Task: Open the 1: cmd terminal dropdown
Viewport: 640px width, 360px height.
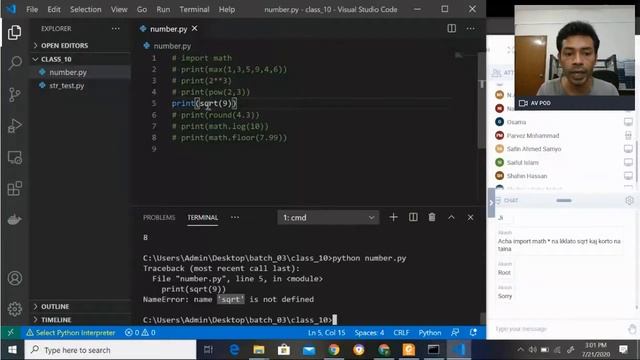Action: click(x=328, y=218)
